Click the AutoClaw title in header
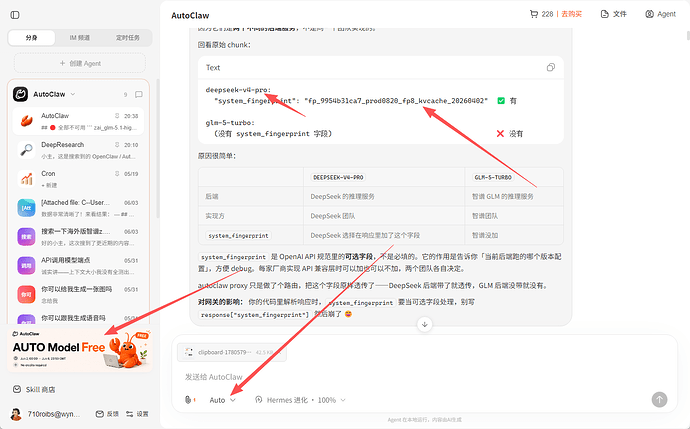The height and width of the screenshot is (429, 690). (x=190, y=15)
